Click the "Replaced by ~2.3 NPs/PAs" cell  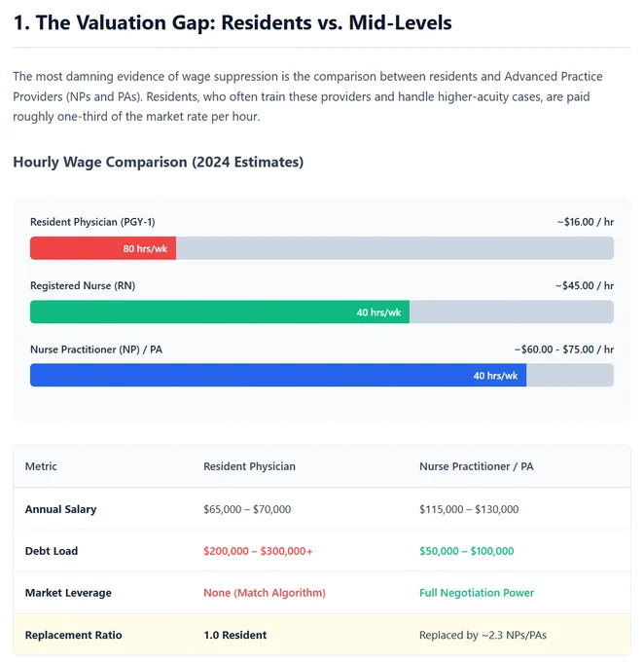point(483,635)
